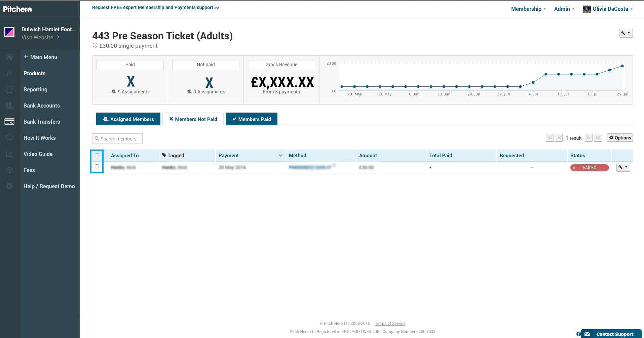Tick the select-all checkbox in table header
Image resolution: width=644 pixels, height=338 pixels.
tap(97, 155)
